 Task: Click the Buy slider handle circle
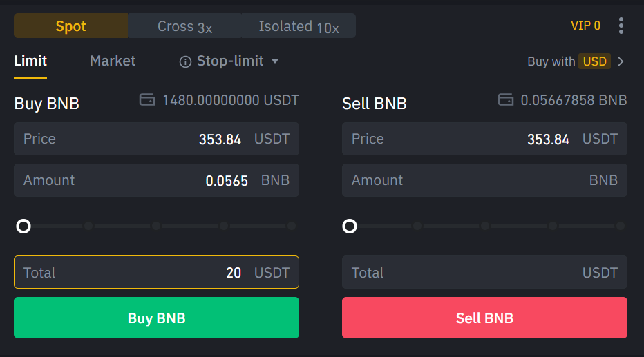point(23,226)
